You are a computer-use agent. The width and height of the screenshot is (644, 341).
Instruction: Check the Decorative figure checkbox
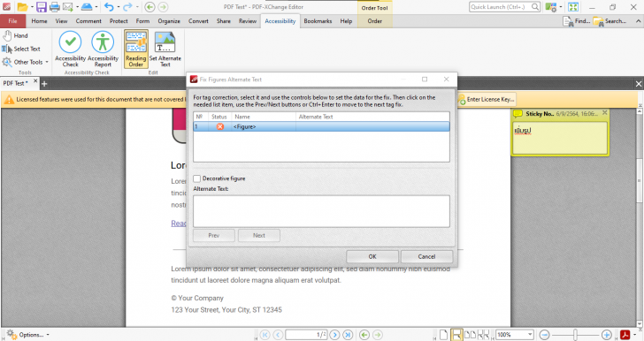click(x=196, y=178)
